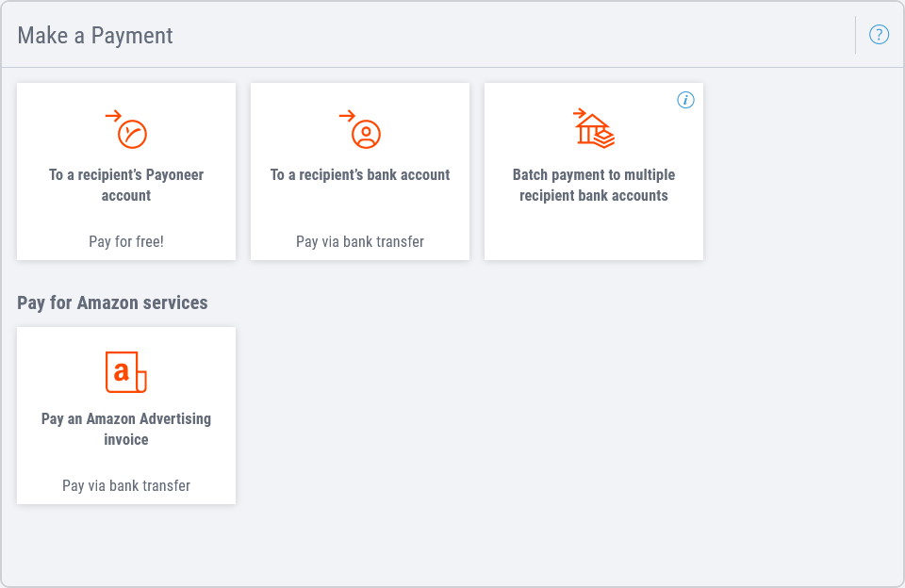Open the help question mark icon

[x=879, y=35]
